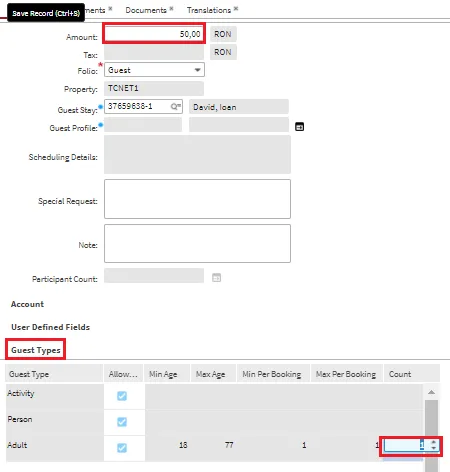Click the Guest Stay lookup search icon
Screen dimensions: 450x472
(x=175, y=106)
